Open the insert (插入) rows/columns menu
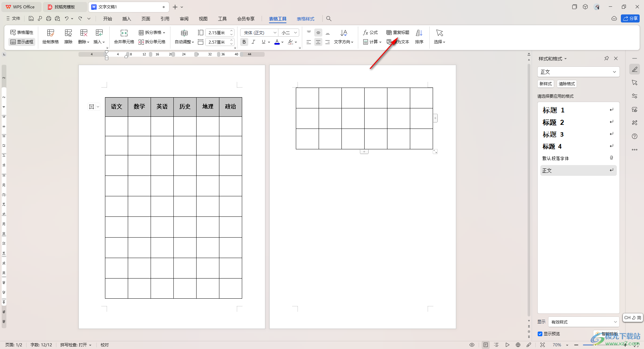Image resolution: width=644 pixels, height=349 pixels. (99, 37)
